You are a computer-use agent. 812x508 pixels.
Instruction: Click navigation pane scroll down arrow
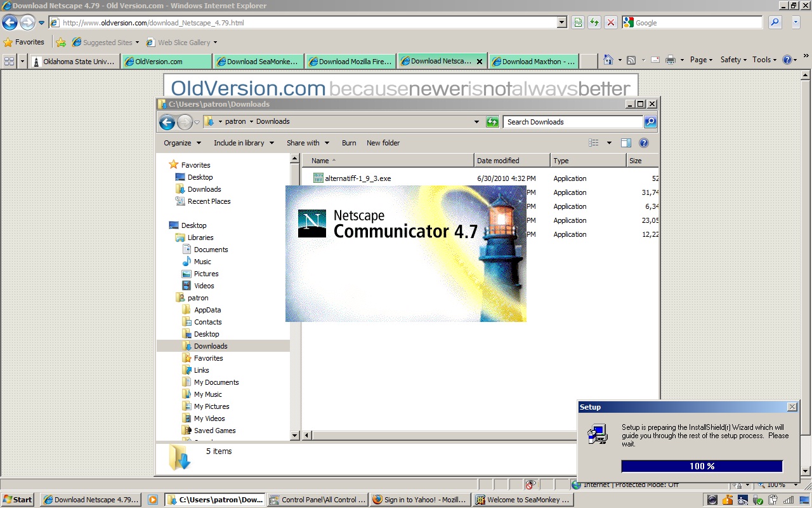click(x=295, y=436)
